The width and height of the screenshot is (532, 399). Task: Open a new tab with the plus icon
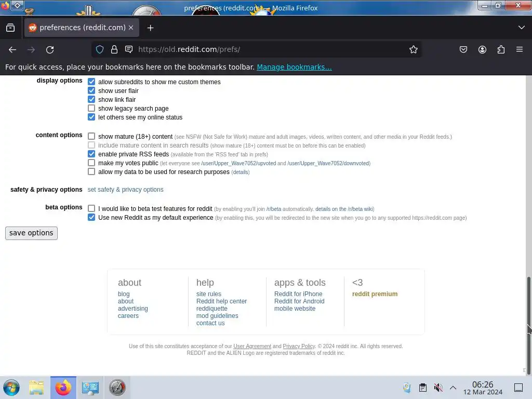click(x=150, y=28)
